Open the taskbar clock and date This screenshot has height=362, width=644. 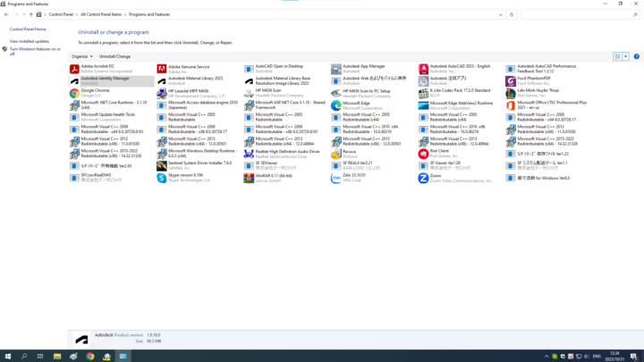point(614,357)
